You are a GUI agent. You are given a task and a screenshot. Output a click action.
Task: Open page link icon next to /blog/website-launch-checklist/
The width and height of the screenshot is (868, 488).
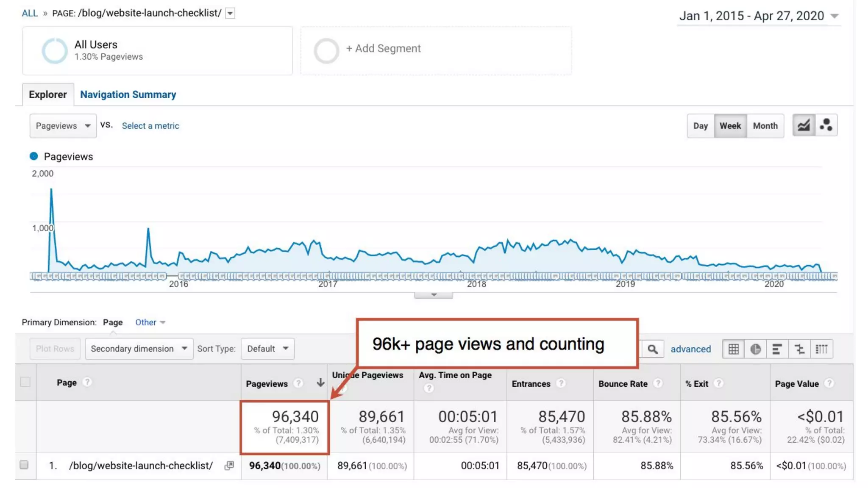(x=229, y=466)
